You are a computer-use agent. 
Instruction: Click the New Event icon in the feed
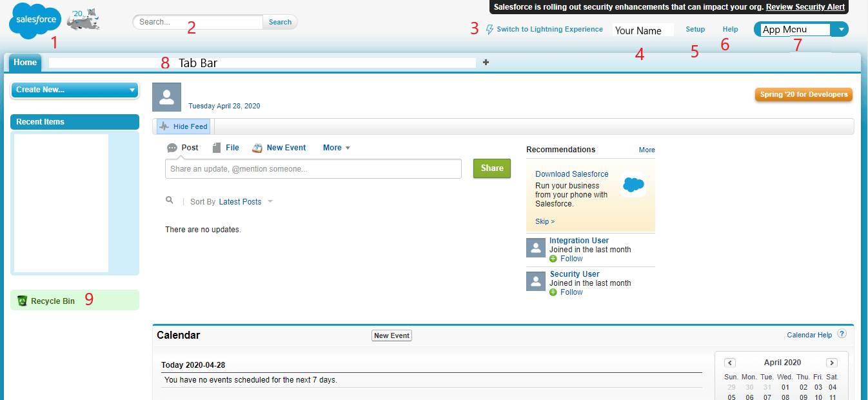click(257, 147)
